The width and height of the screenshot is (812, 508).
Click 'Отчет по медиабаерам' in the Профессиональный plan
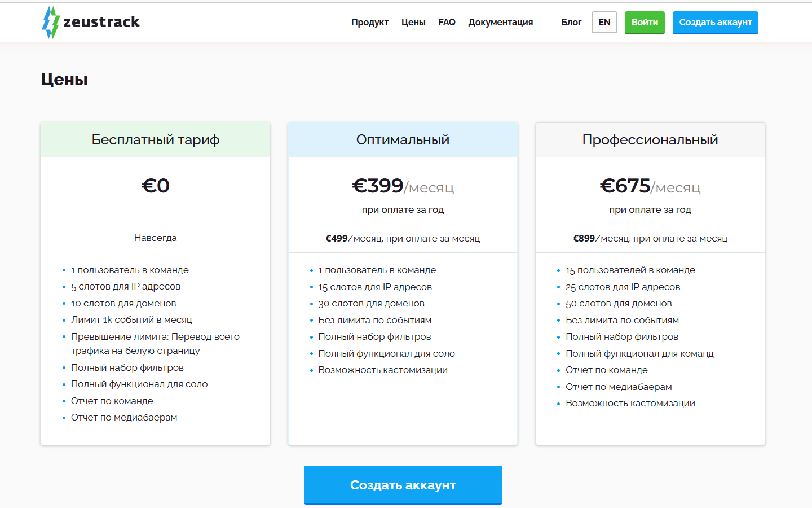tap(619, 387)
